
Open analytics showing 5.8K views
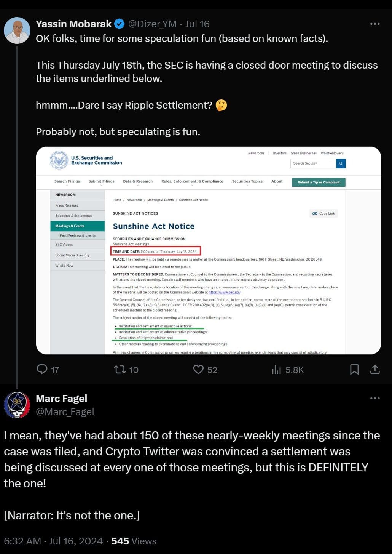[x=277, y=369]
